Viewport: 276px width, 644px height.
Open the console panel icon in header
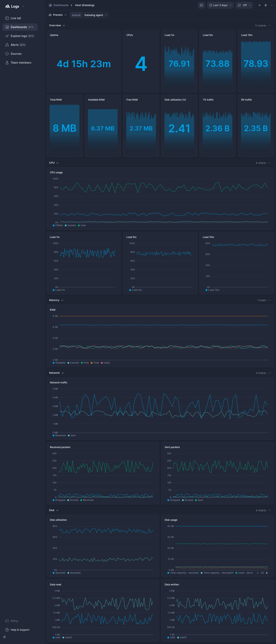tap(201, 5)
